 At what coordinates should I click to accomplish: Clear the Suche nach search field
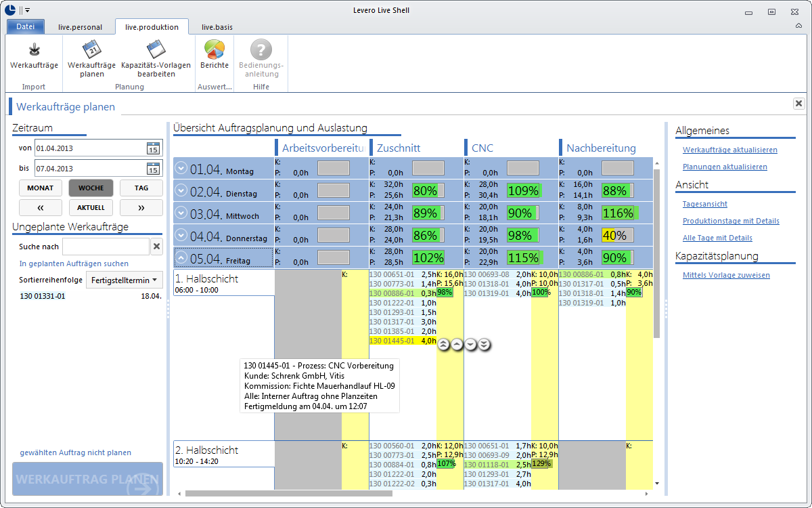tap(157, 247)
